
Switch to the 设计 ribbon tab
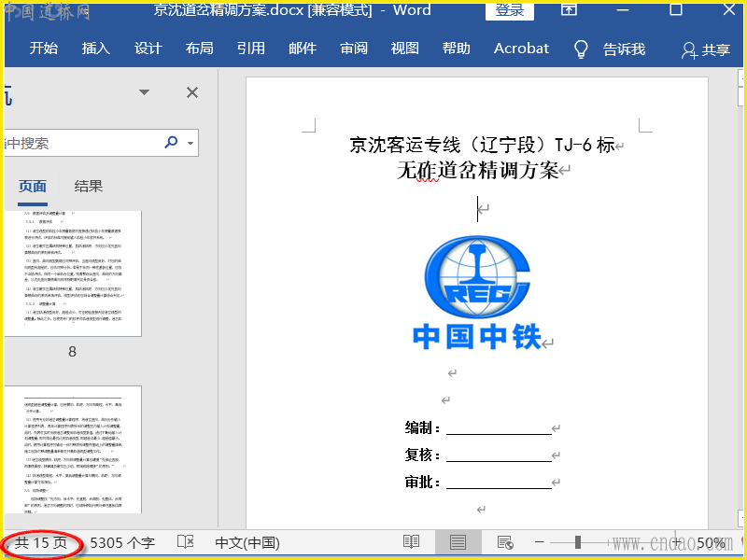pos(148,49)
